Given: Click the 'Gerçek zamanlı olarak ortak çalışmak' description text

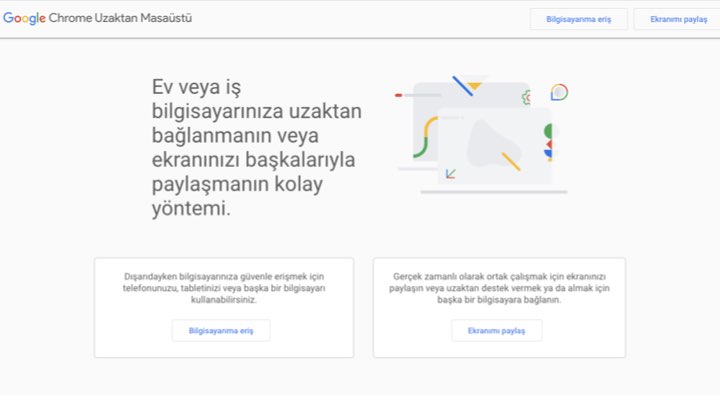Looking at the screenshot, I should [499, 288].
